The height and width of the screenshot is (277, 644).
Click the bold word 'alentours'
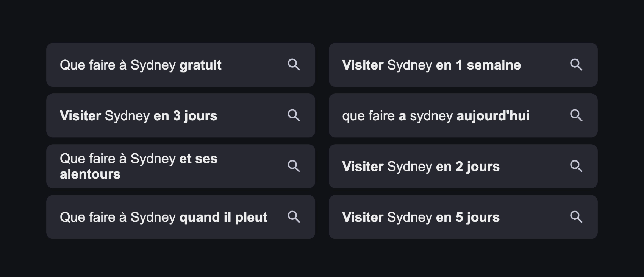click(90, 174)
